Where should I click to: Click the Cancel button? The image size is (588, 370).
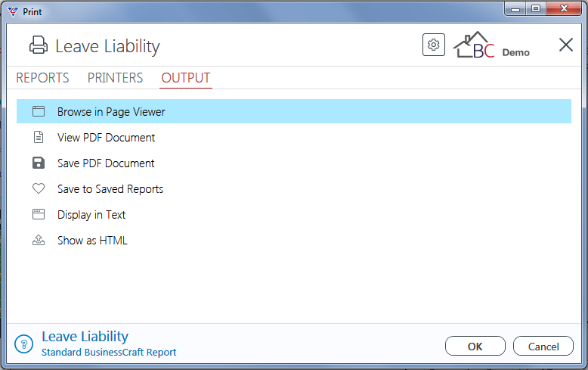click(x=543, y=346)
